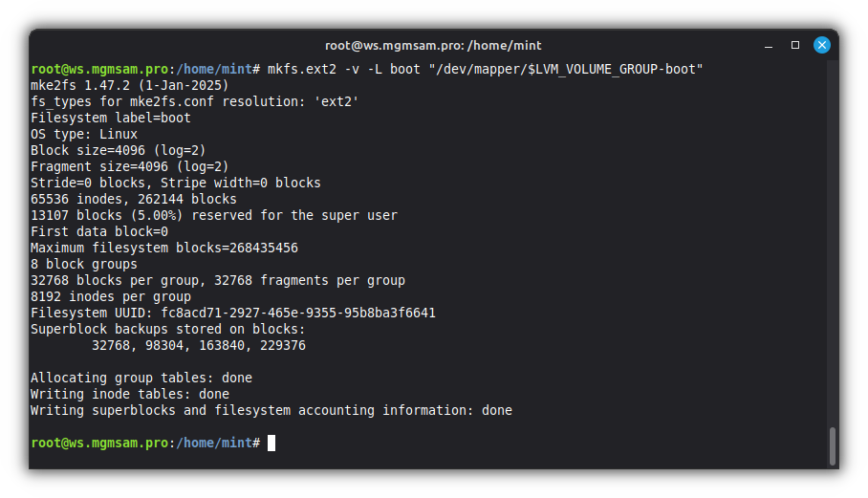Click the "Block size=4096" output line

[118, 150]
